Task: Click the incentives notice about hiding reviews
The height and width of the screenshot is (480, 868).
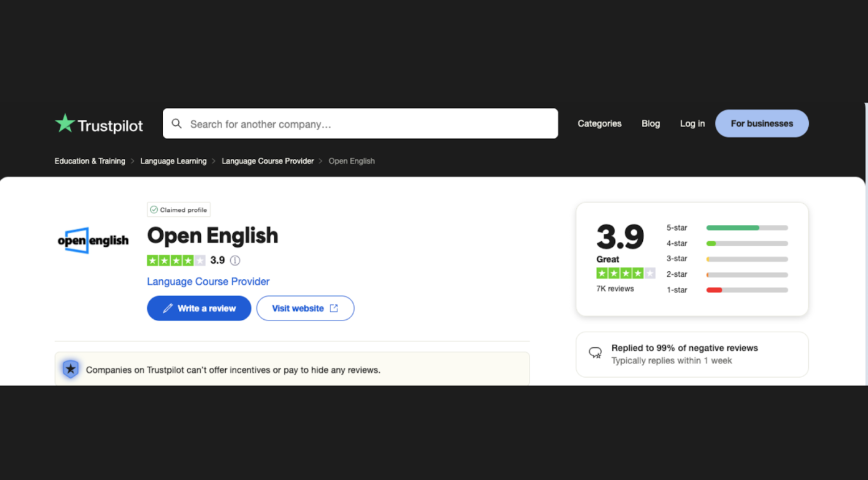Action: click(292, 369)
